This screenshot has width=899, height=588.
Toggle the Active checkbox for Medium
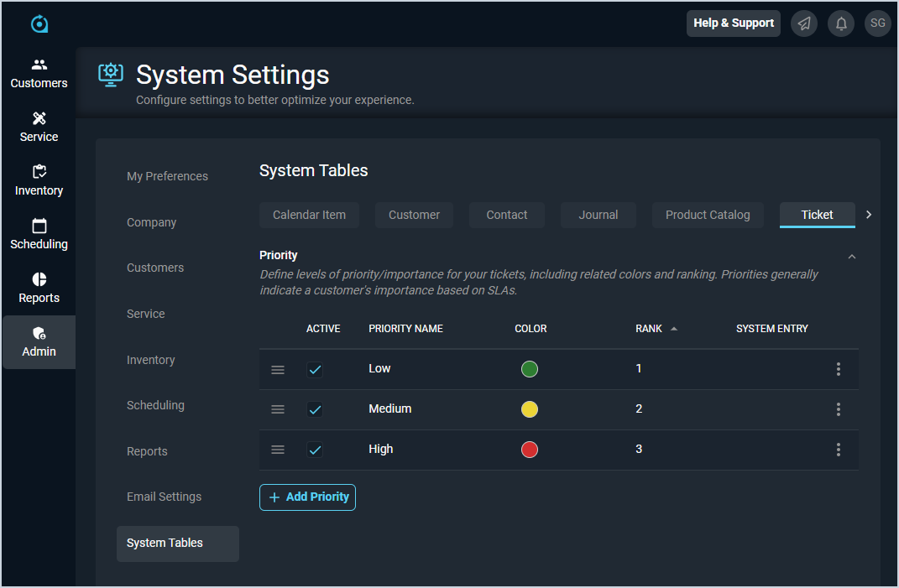coord(315,410)
